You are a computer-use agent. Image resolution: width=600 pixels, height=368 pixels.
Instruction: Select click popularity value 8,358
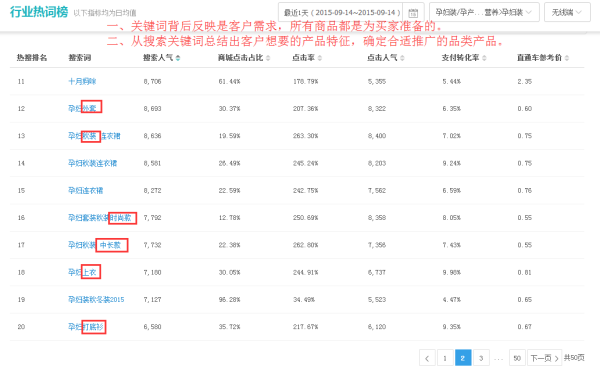(x=377, y=218)
